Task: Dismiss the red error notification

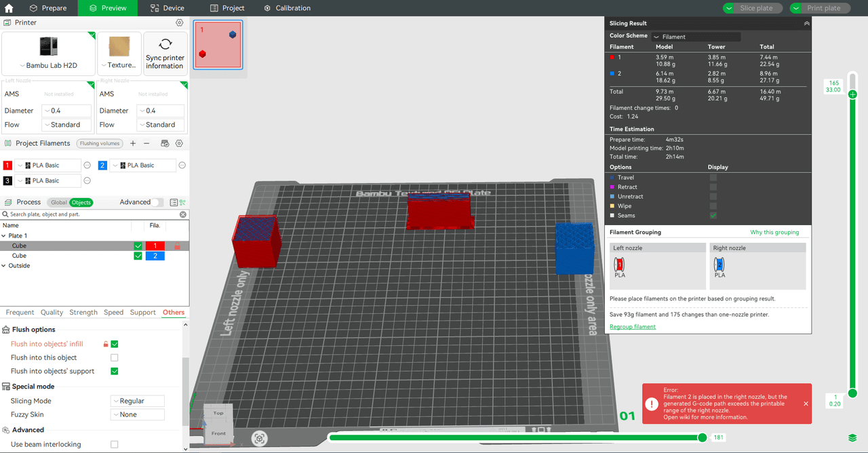Action: [806, 403]
